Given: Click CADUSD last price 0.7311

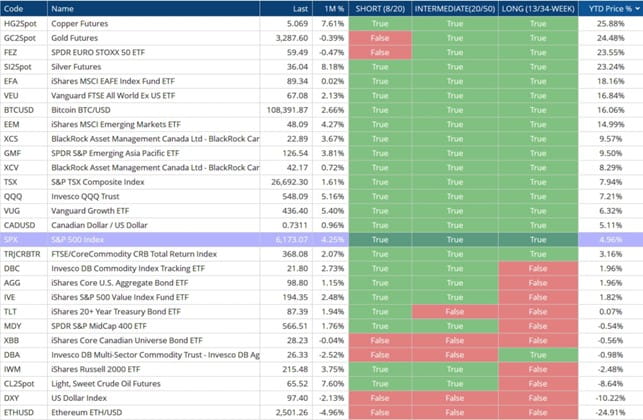Looking at the screenshot, I should (x=295, y=225).
